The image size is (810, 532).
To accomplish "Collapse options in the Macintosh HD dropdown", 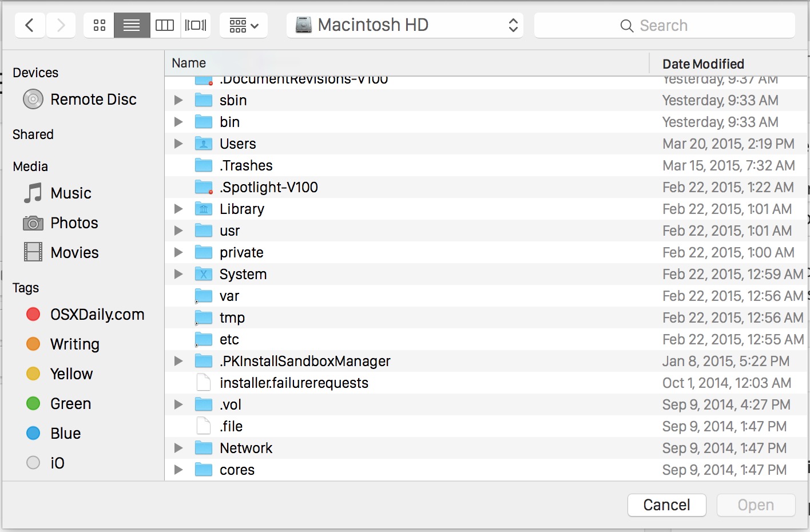I will pos(513,25).
